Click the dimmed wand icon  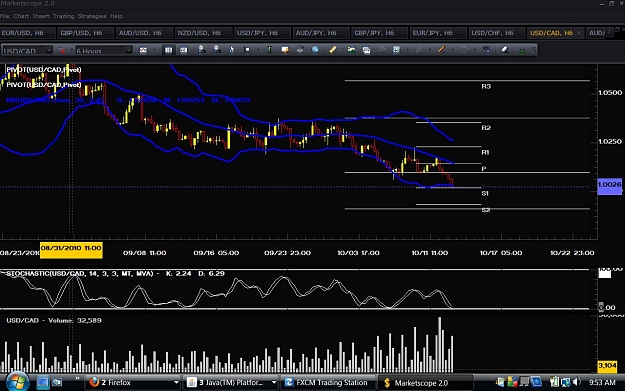381,50
